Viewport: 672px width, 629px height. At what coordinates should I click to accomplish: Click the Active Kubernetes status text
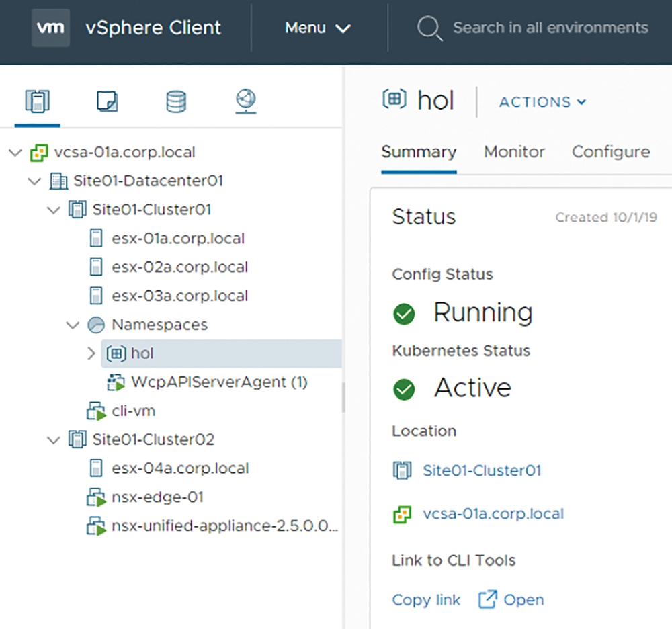coord(472,388)
